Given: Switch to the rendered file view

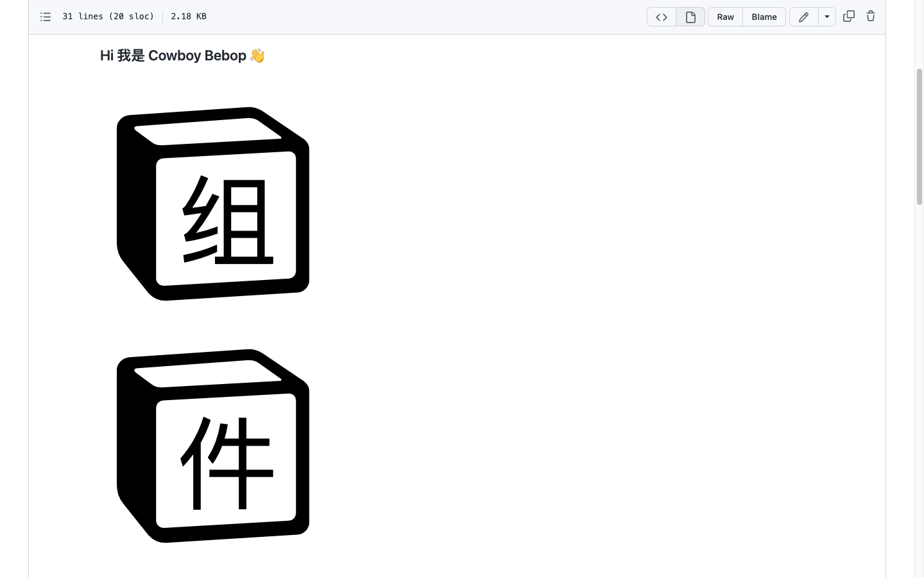Looking at the screenshot, I should [x=690, y=17].
